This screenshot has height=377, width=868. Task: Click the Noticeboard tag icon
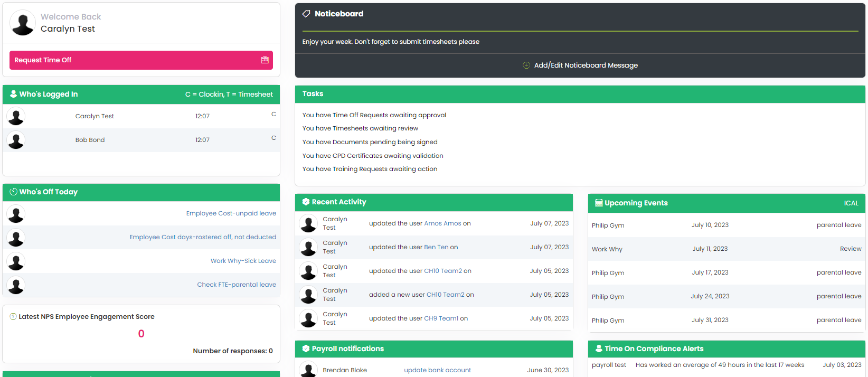coord(306,14)
